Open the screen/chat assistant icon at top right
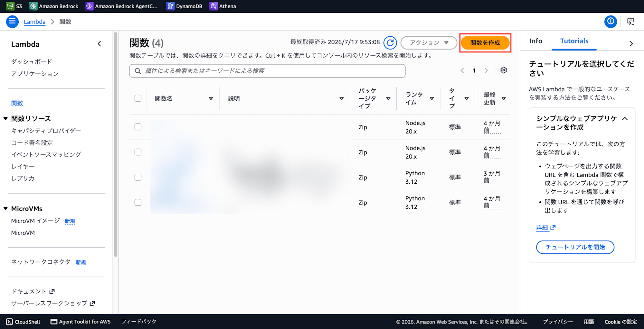The width and height of the screenshot is (644, 329). pos(630,22)
